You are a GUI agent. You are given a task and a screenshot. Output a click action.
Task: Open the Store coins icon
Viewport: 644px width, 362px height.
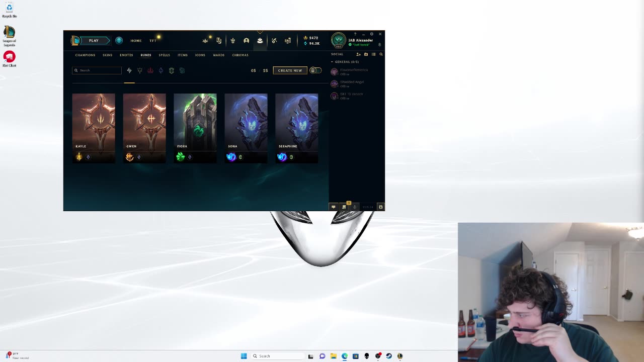pyautogui.click(x=288, y=41)
